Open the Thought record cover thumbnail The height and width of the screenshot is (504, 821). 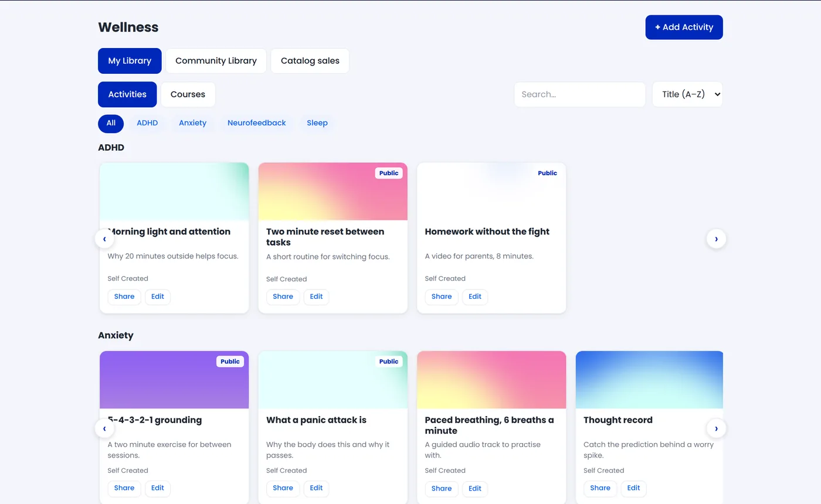[x=650, y=380]
